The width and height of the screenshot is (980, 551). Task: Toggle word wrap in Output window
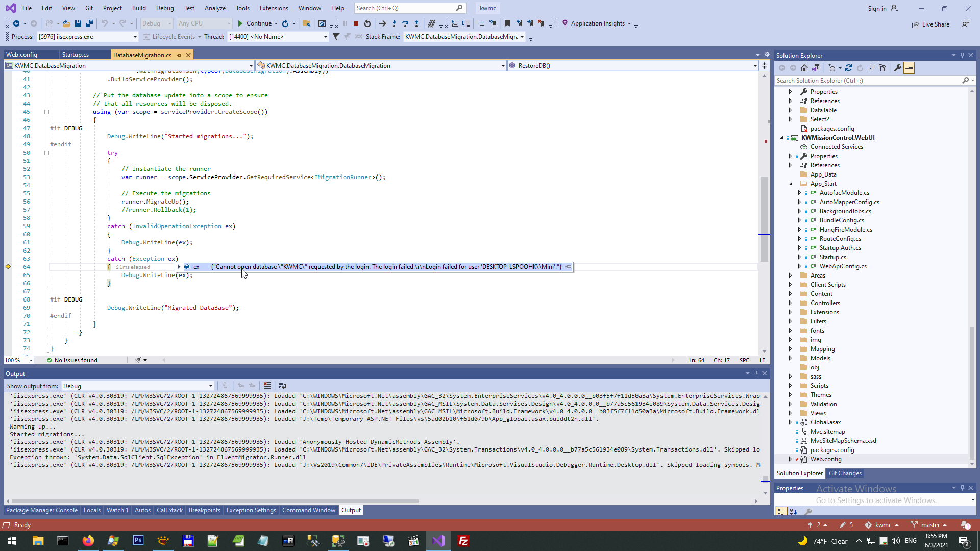tap(283, 386)
